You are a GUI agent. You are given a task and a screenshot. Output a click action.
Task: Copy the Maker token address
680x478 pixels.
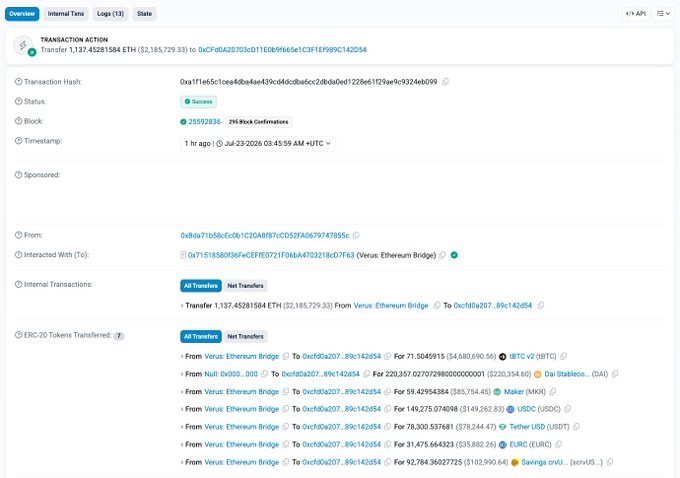tap(553, 392)
